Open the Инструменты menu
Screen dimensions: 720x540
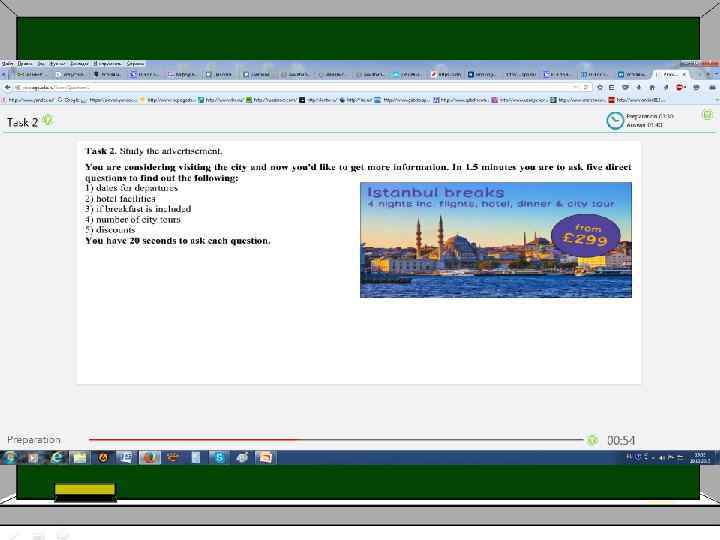coord(107,64)
